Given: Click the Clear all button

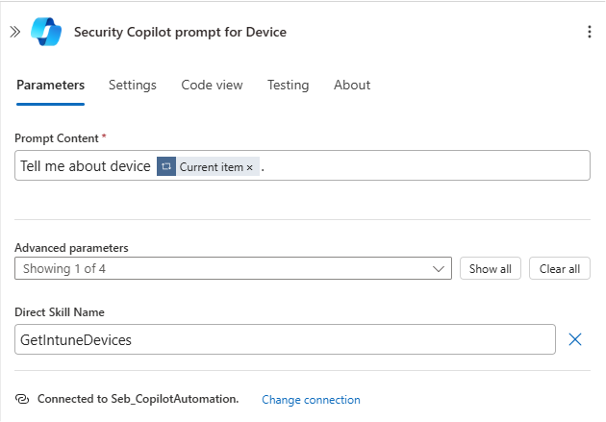Looking at the screenshot, I should tap(560, 268).
